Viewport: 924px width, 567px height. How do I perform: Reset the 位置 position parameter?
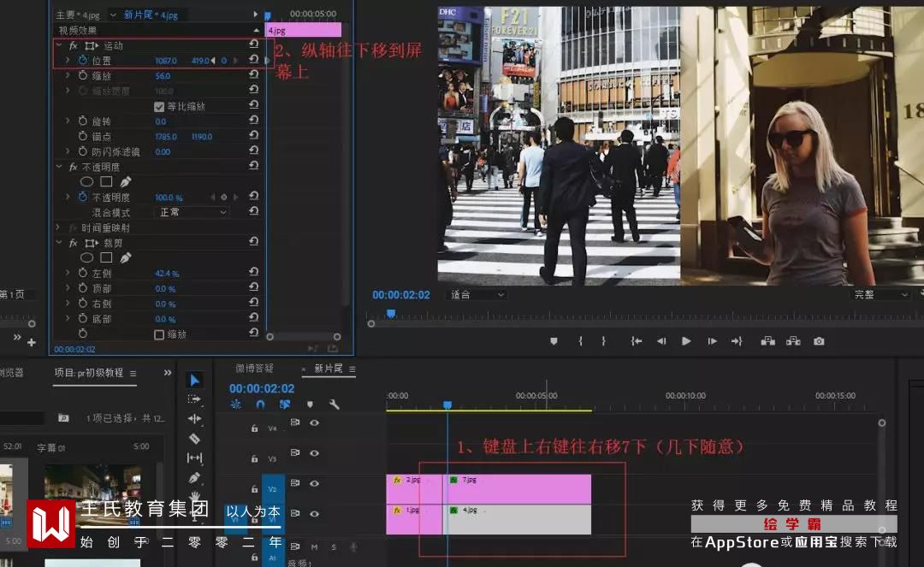click(x=253, y=60)
